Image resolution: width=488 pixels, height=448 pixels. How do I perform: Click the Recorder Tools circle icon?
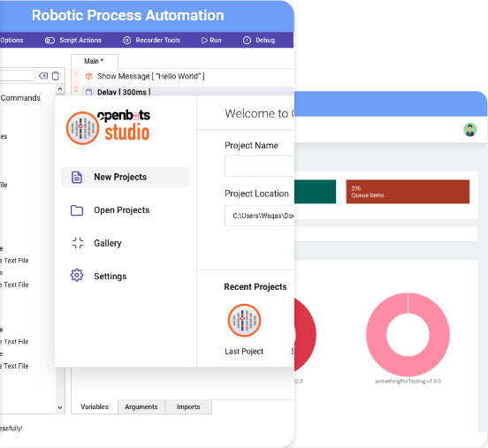[x=127, y=40]
